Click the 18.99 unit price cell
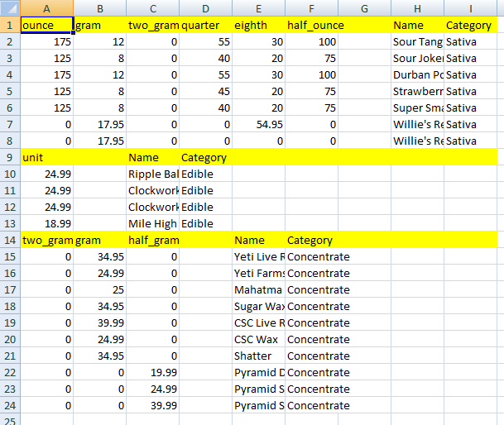The width and height of the screenshot is (504, 425). (47, 223)
